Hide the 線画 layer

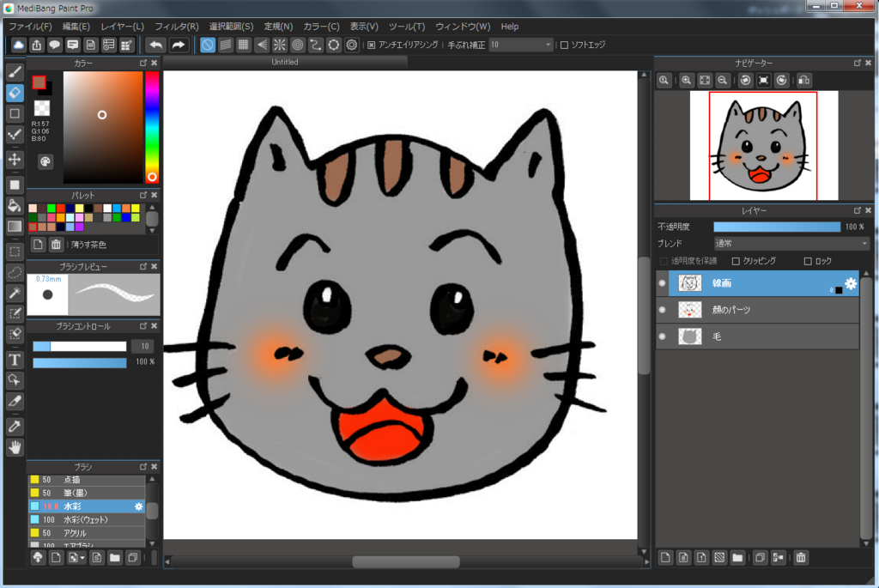(x=662, y=283)
